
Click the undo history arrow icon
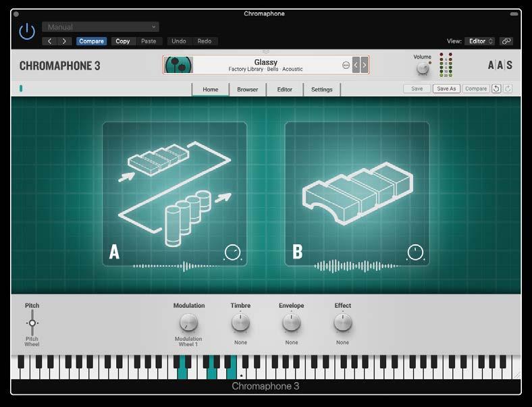click(496, 88)
